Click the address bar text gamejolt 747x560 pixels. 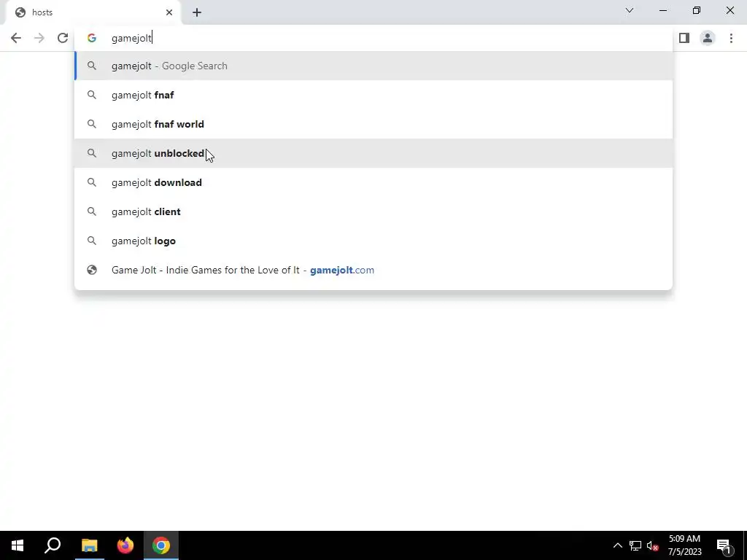pos(131,38)
